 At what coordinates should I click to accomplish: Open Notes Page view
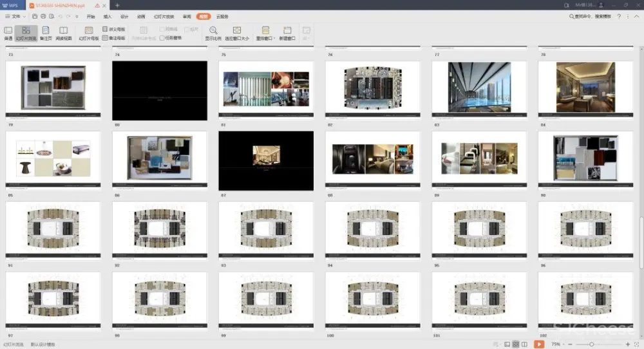(46, 33)
